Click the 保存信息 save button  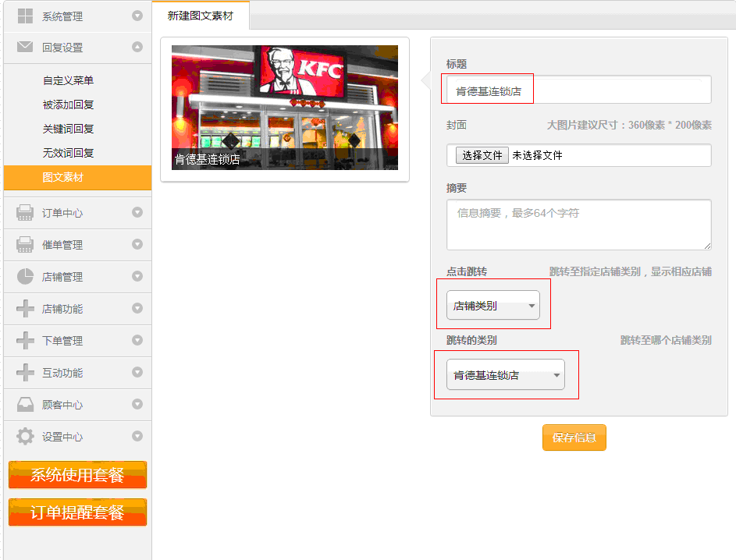tap(574, 438)
